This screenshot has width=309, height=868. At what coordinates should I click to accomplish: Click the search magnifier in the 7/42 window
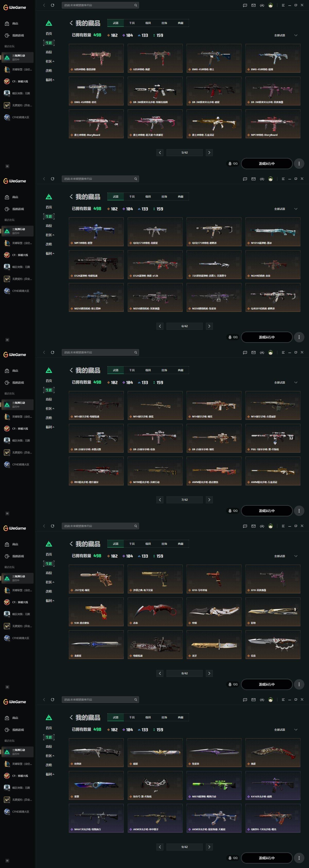pyautogui.click(x=136, y=352)
